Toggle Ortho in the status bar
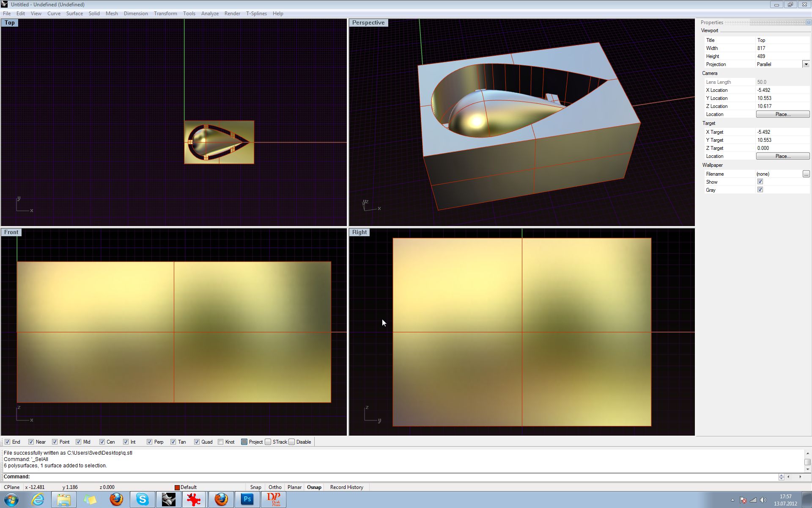Image resolution: width=812 pixels, height=508 pixels. (275, 487)
